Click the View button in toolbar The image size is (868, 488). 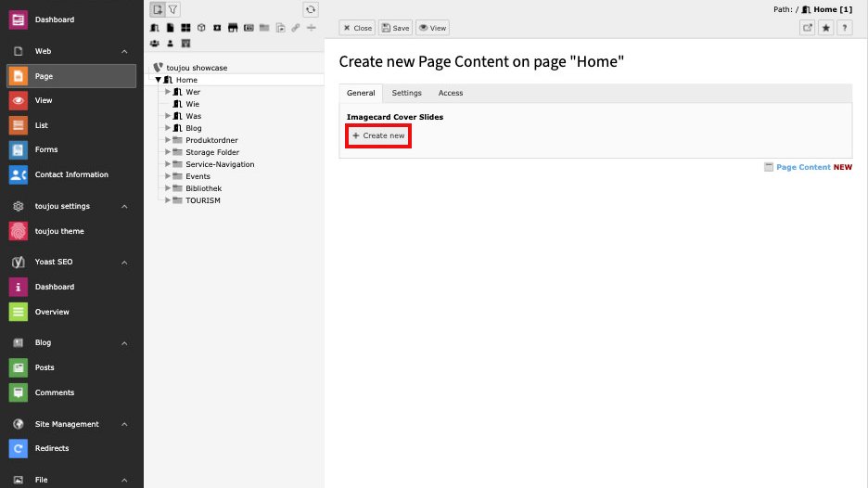pyautogui.click(x=432, y=28)
